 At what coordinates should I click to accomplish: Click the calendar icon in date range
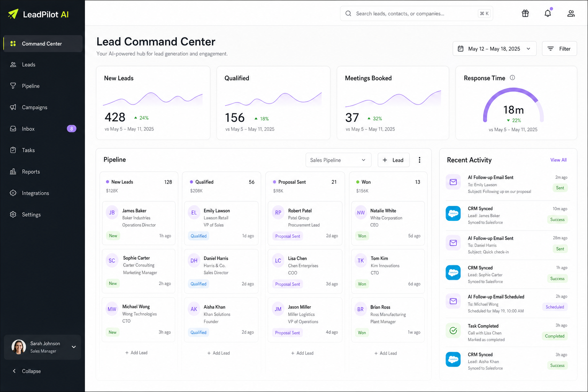[461, 49]
